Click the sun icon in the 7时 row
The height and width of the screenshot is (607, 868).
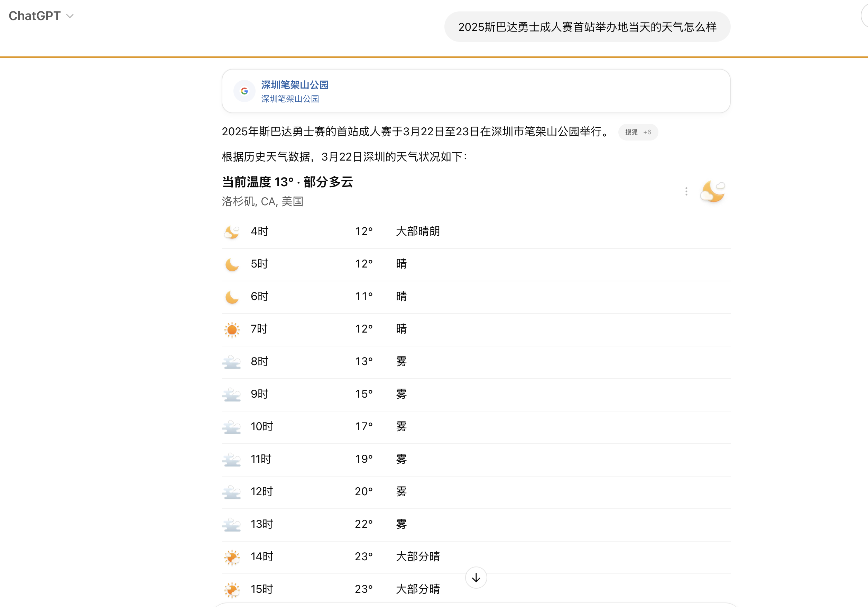232,329
